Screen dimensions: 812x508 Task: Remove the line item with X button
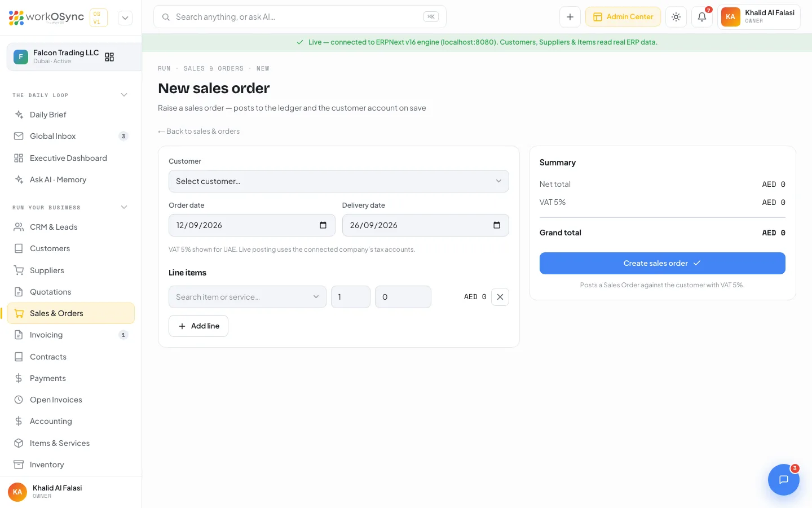(500, 297)
